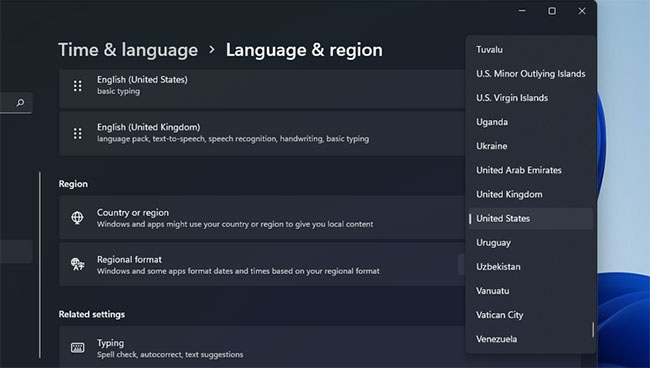
Task: Click the Language & region heading
Action: (x=304, y=50)
